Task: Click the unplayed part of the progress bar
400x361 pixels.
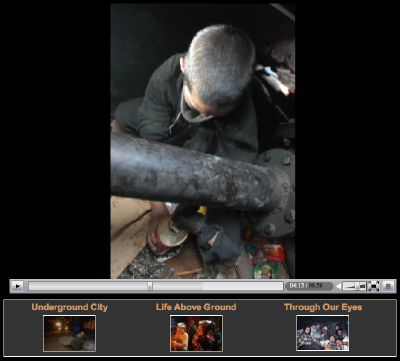Action: coord(218,286)
